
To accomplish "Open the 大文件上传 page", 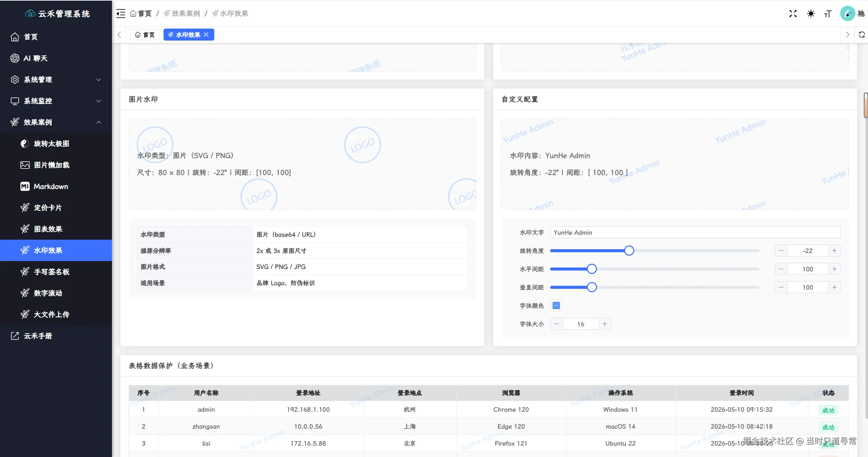I will pos(56,315).
